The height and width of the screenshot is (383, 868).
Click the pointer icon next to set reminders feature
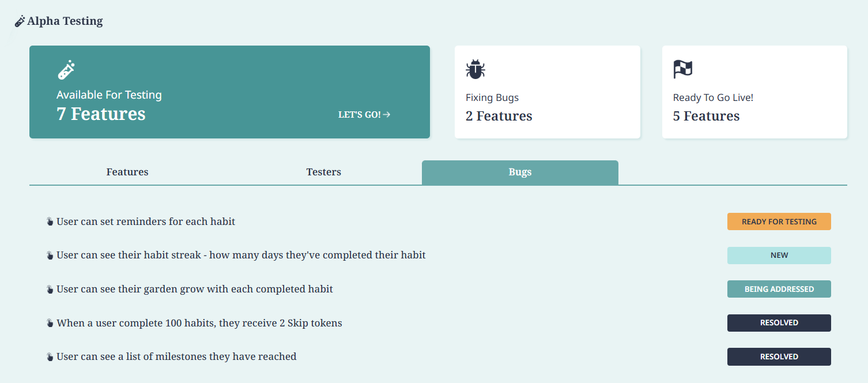50,221
